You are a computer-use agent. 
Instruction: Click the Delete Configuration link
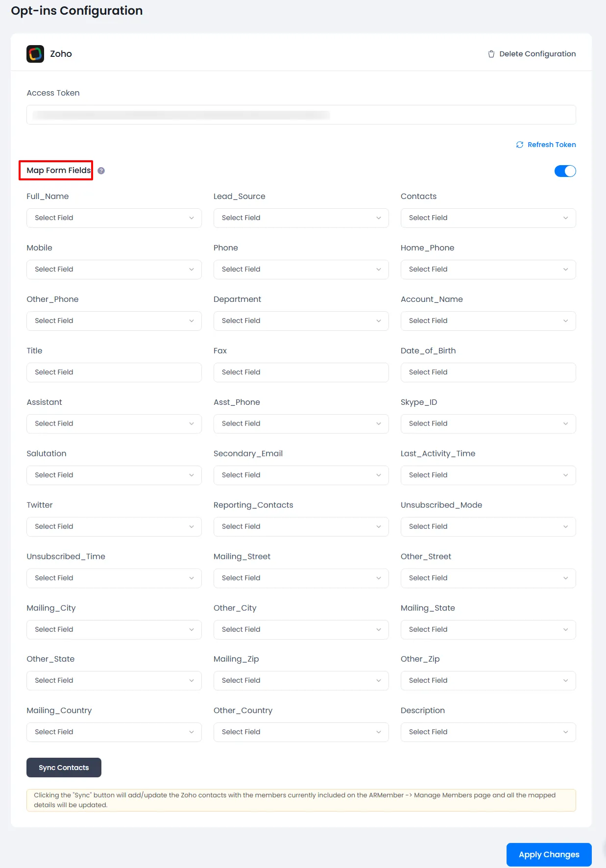pos(537,54)
